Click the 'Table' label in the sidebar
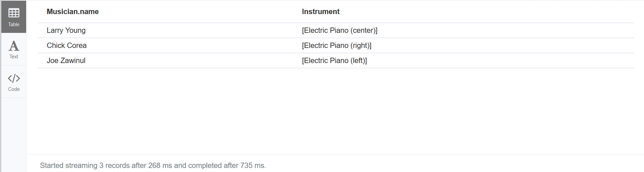The height and width of the screenshot is (172, 644). tap(14, 24)
